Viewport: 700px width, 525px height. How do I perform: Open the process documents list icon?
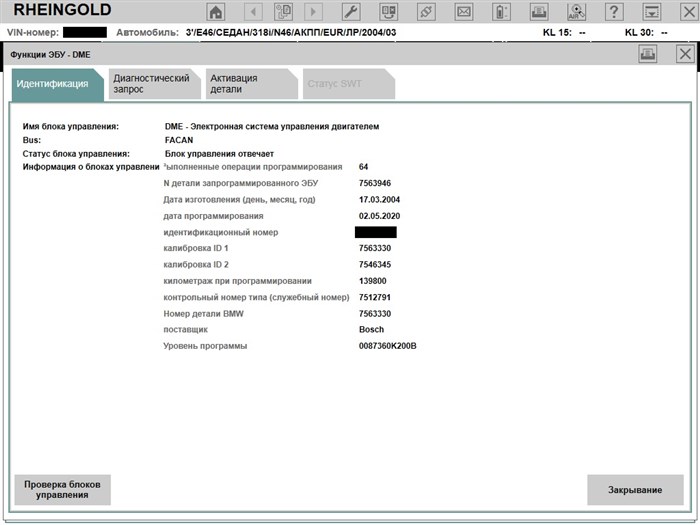click(283, 12)
